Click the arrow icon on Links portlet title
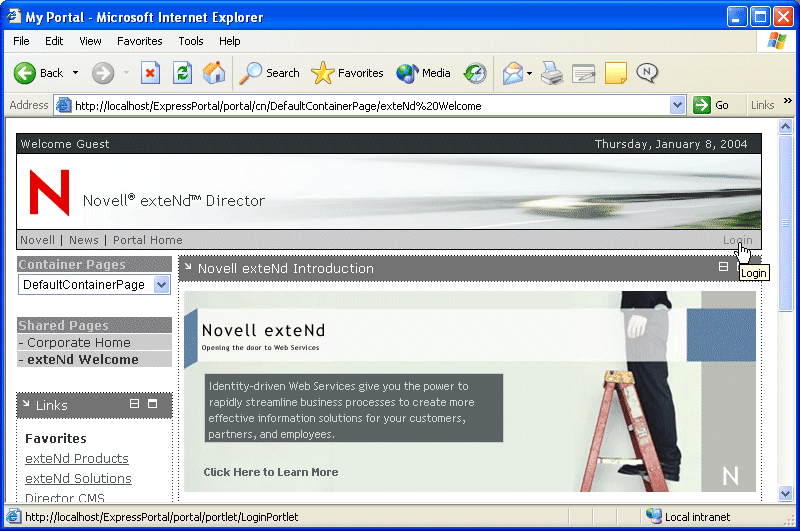The width and height of the screenshot is (800, 531). (x=26, y=403)
